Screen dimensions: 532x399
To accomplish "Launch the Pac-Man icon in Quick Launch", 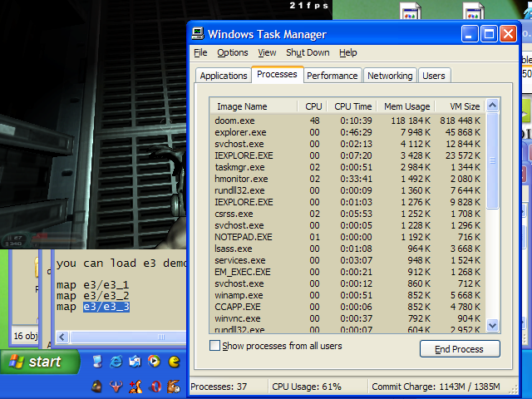I will pos(175,362).
